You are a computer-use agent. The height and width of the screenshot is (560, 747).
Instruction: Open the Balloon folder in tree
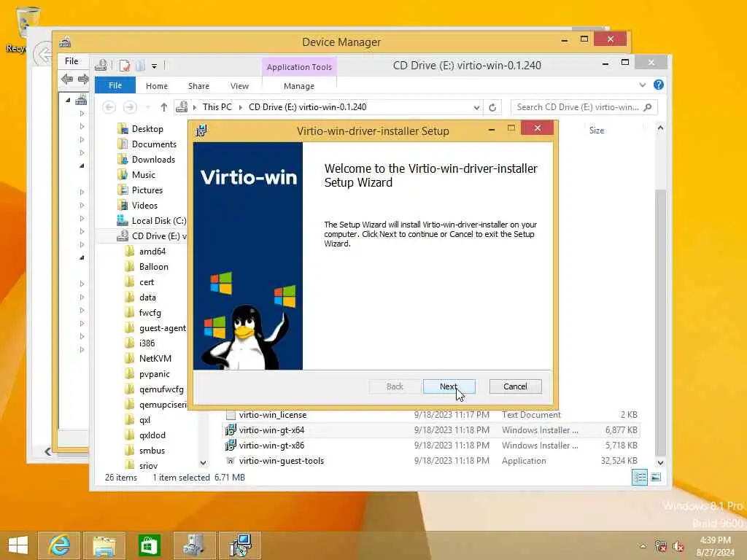point(153,267)
